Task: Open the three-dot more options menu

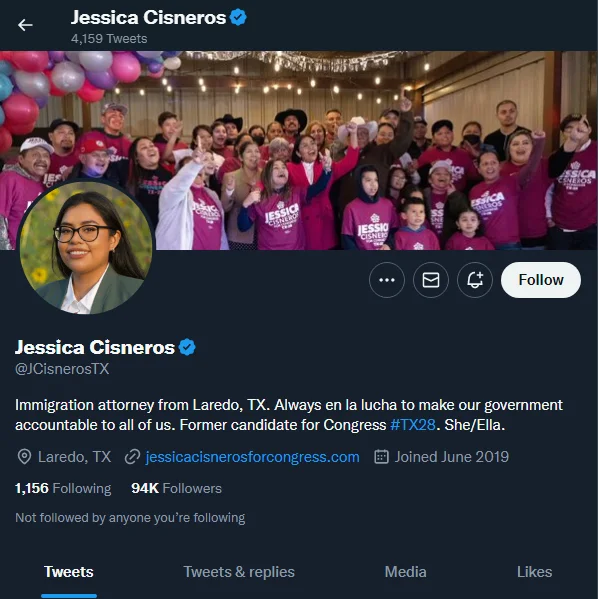Action: pos(387,280)
